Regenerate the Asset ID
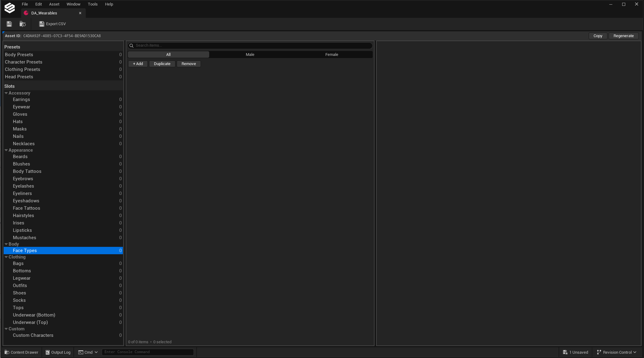The height and width of the screenshot is (358, 644). [624, 36]
